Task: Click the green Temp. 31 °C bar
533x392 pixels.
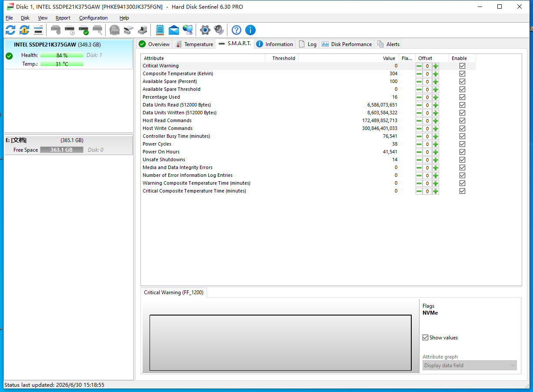Action: pyautogui.click(x=62, y=64)
